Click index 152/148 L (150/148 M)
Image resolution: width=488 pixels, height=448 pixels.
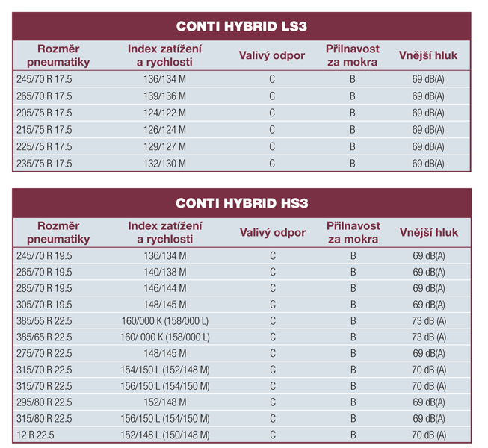coord(165,435)
